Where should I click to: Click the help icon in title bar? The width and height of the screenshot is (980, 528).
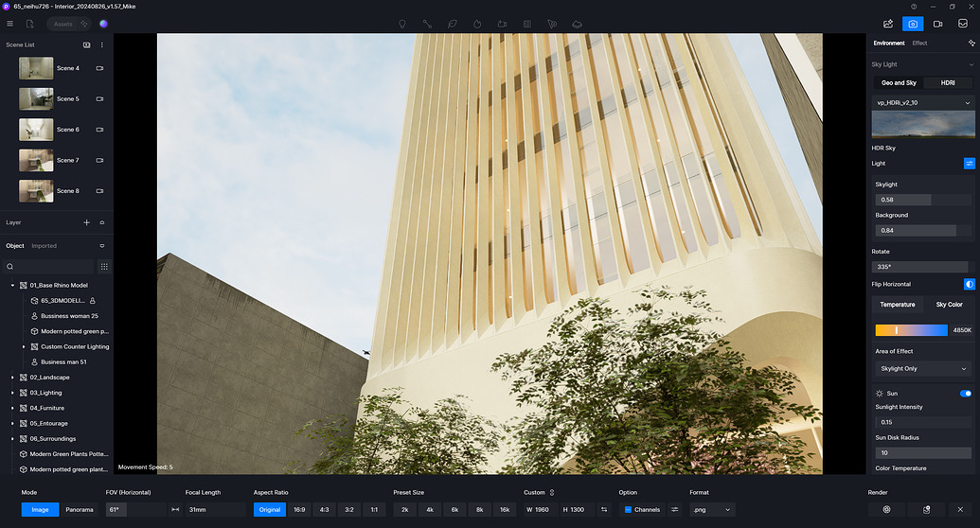point(914,7)
